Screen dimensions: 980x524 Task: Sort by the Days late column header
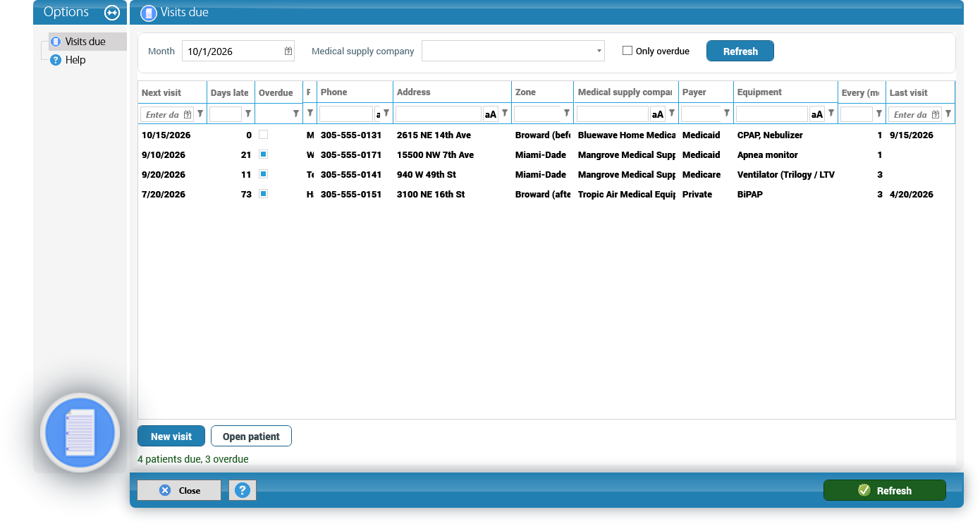[x=231, y=92]
